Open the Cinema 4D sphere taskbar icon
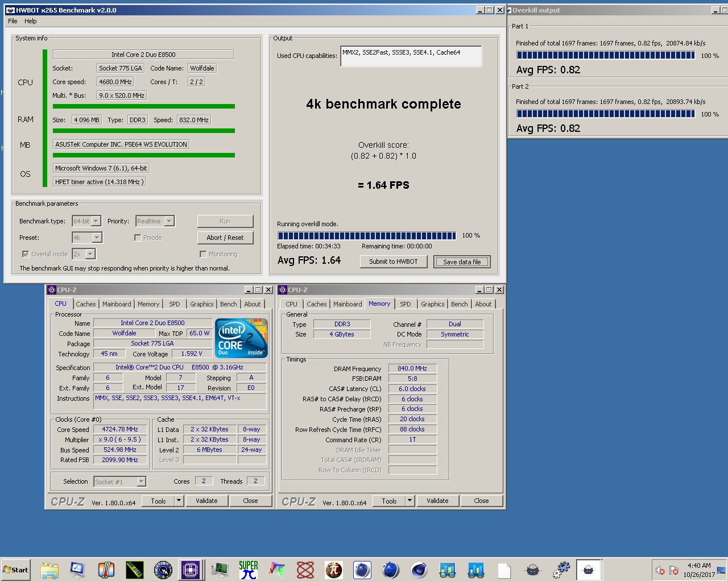This screenshot has height=582, width=728. [419, 569]
